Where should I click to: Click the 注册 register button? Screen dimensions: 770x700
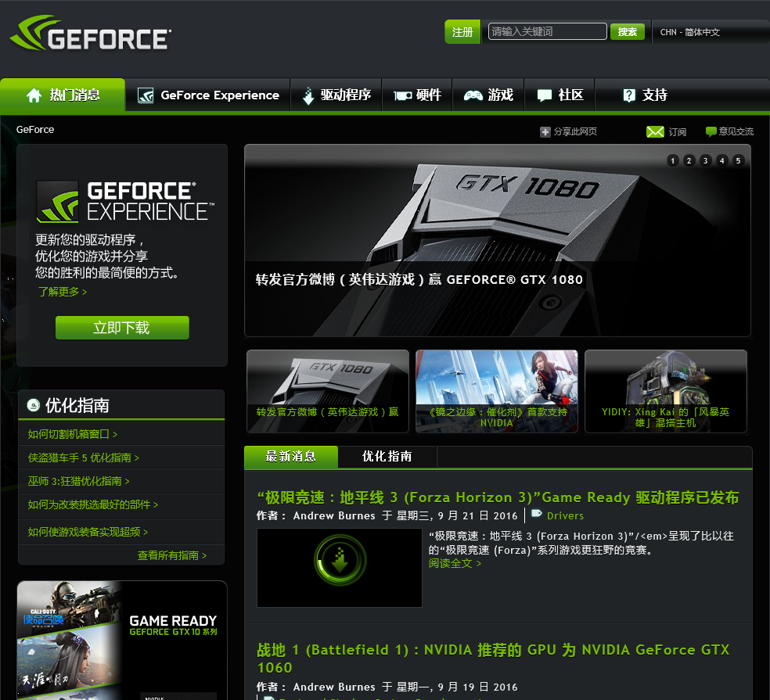[462, 32]
